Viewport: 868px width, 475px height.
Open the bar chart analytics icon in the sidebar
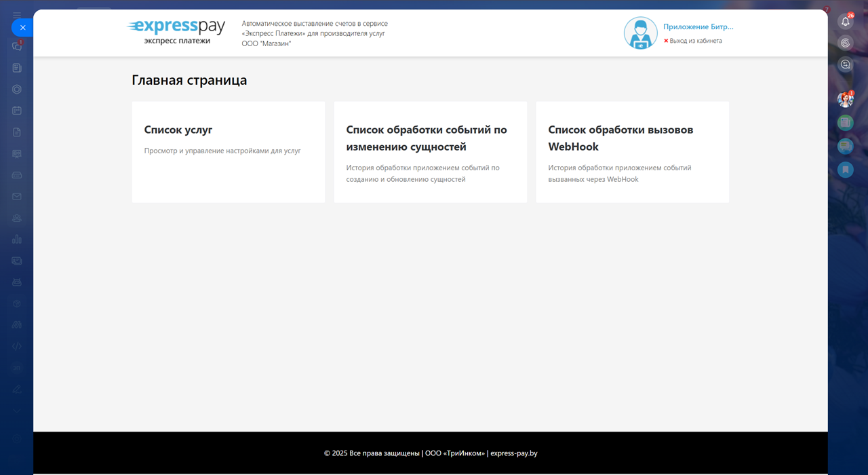coord(17,240)
